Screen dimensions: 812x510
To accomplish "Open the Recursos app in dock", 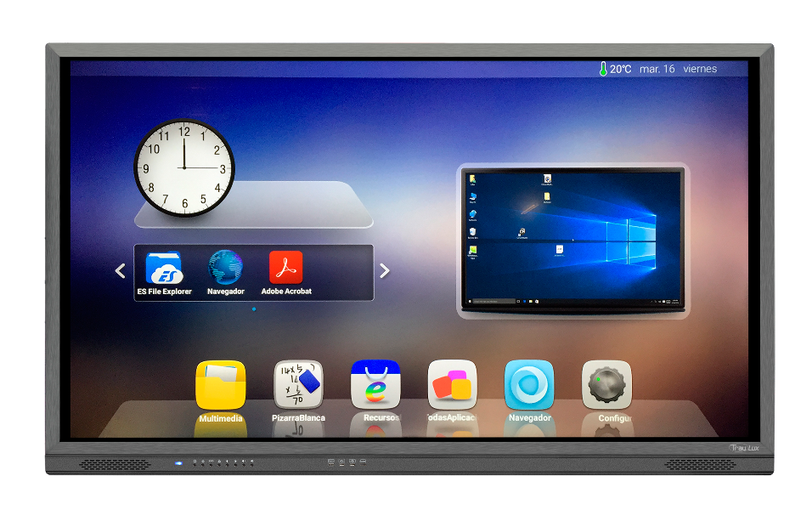I will [375, 385].
